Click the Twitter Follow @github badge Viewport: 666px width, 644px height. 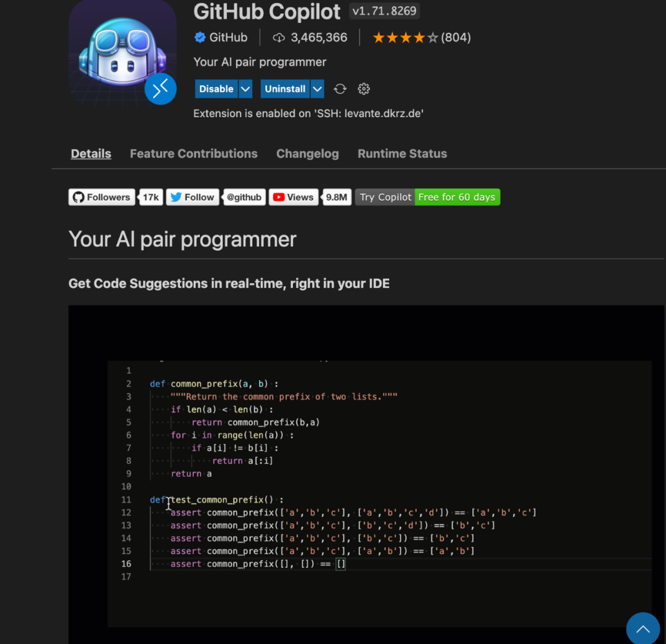(x=216, y=197)
